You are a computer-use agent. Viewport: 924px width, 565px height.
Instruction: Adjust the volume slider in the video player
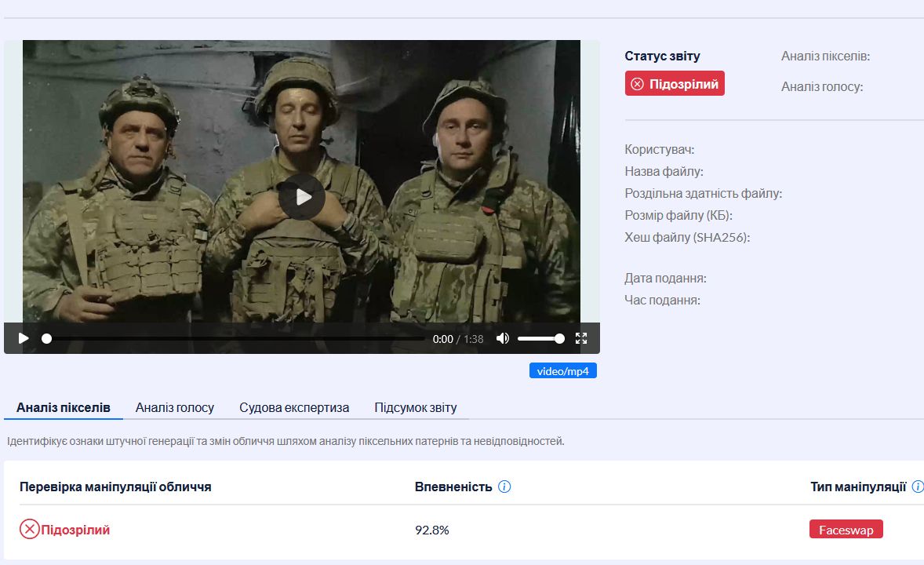540,338
